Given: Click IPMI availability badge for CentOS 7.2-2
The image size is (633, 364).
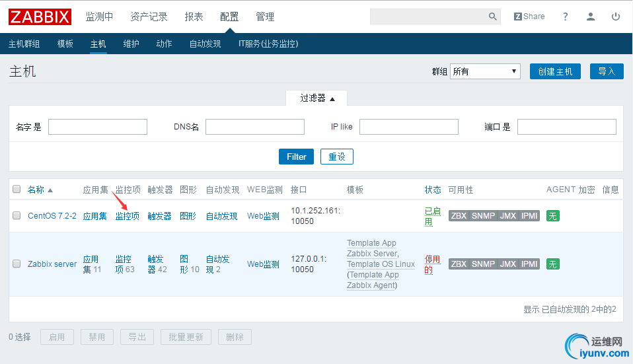Looking at the screenshot, I should [529, 216].
